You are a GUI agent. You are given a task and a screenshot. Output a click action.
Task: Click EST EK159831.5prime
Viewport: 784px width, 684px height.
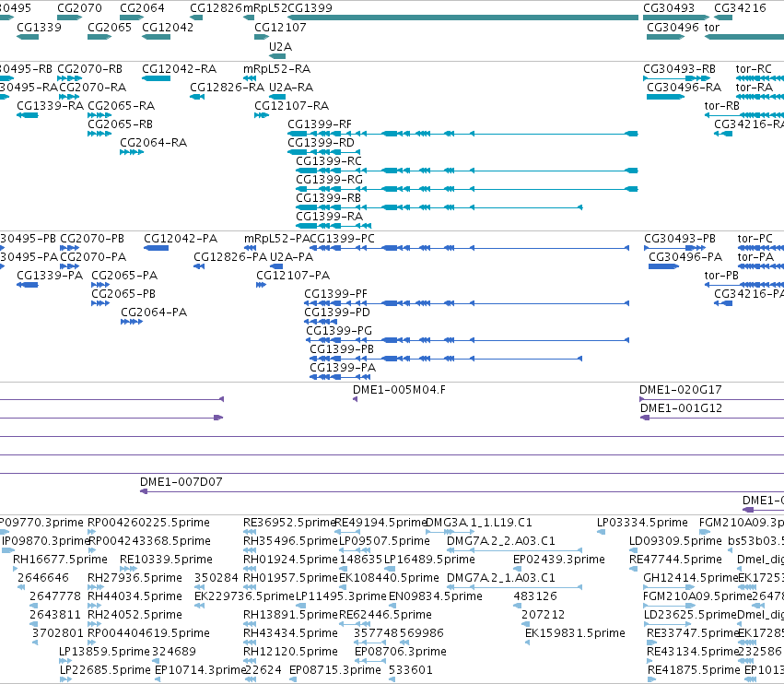pyautogui.click(x=575, y=633)
